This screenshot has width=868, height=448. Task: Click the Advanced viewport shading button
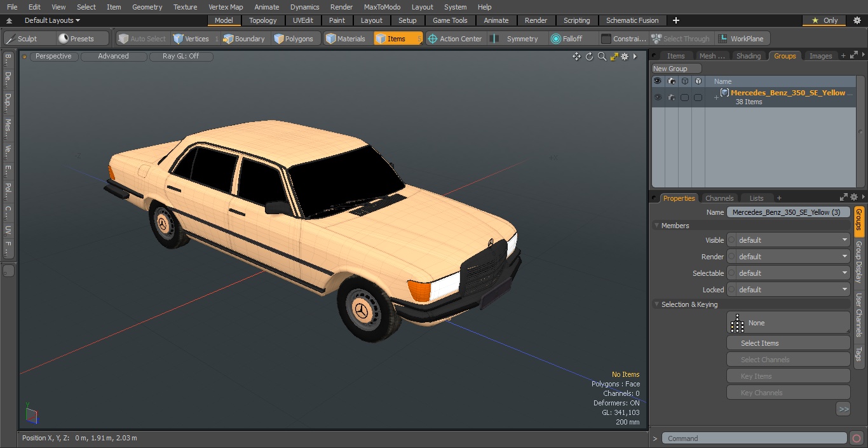coord(113,57)
